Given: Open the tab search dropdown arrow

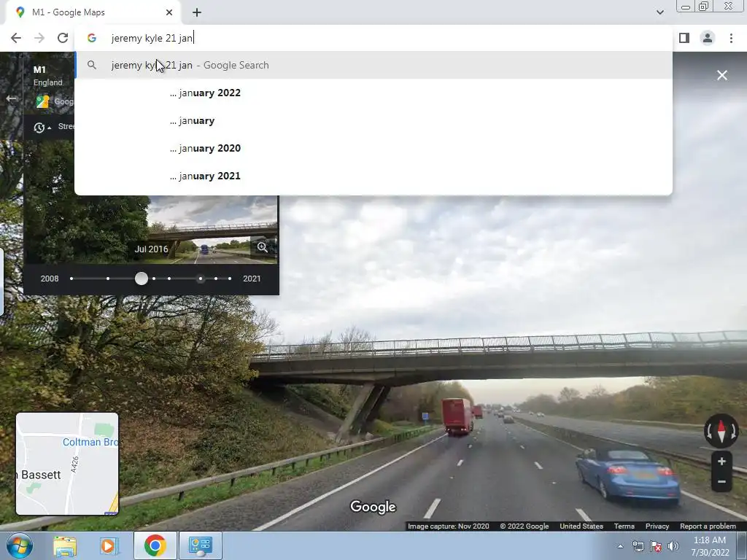Looking at the screenshot, I should [x=659, y=12].
